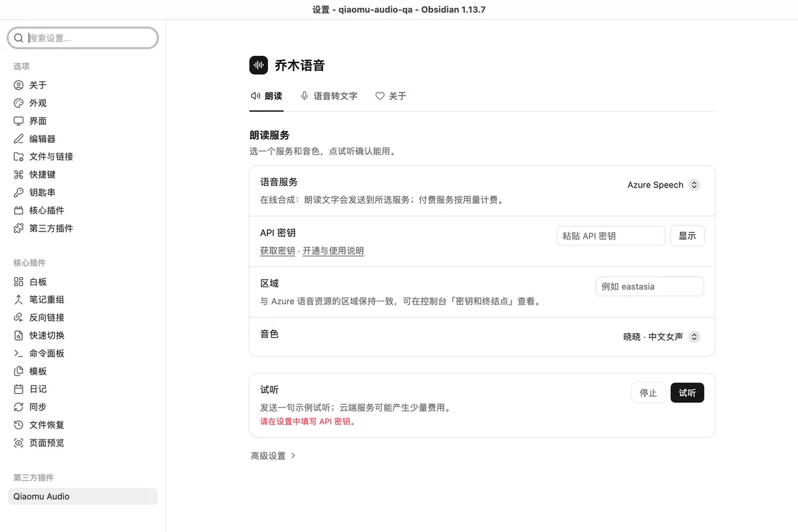Open the 关于 tab with heart icon
The height and width of the screenshot is (532, 798).
[390, 96]
